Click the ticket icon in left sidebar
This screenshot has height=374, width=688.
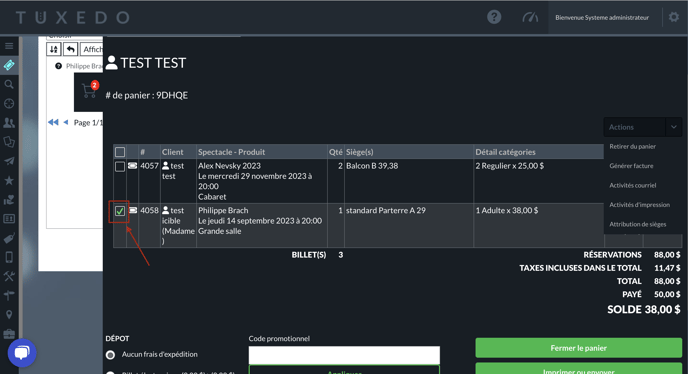9,65
